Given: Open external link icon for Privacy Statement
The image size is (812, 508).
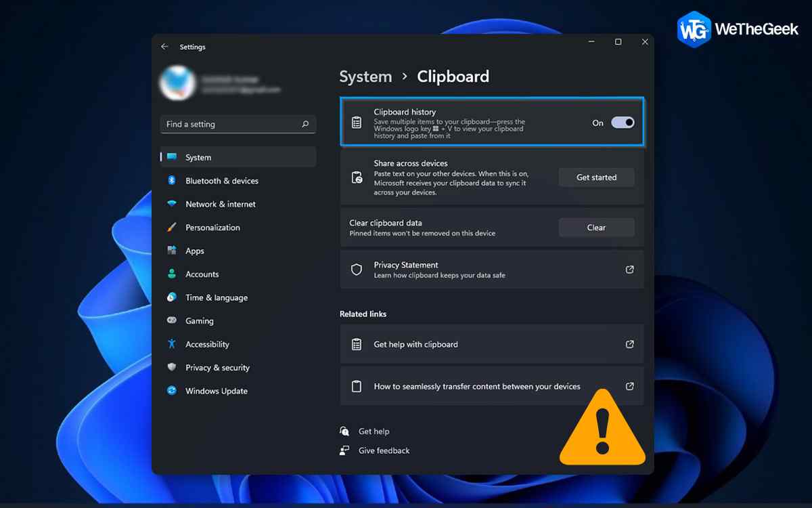Looking at the screenshot, I should (630, 270).
